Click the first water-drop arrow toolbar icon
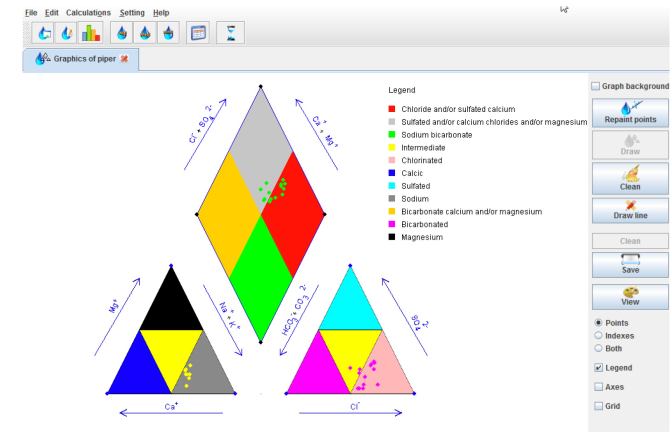Screen dimensions: 672x434 pos(44,32)
